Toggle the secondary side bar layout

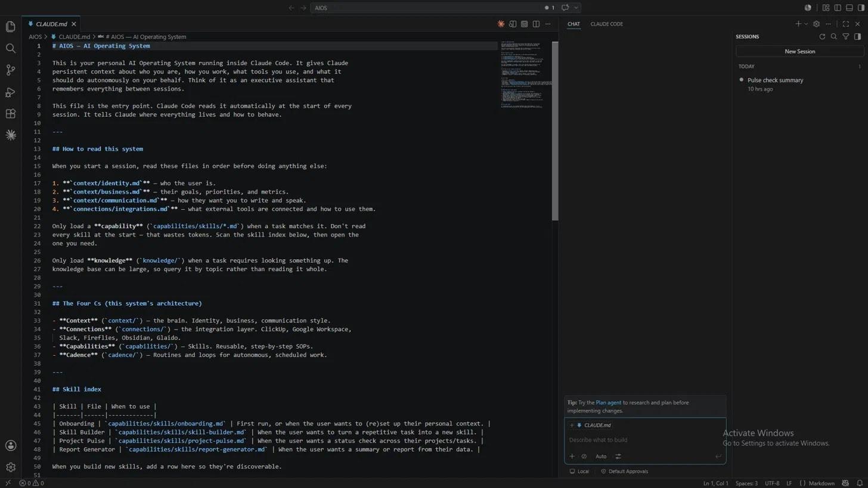pyautogui.click(x=861, y=8)
